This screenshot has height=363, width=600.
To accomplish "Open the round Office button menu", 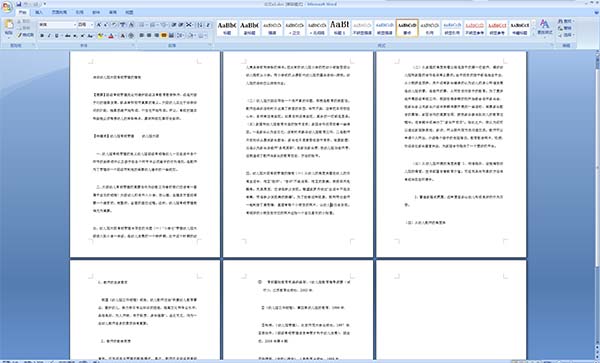I will click(7, 7).
